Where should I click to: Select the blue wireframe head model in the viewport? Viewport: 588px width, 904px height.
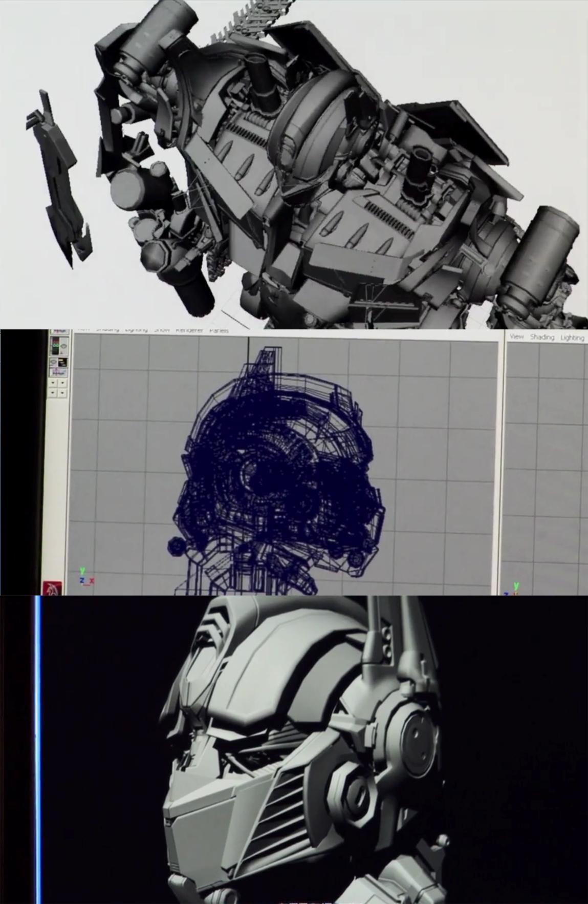click(x=276, y=471)
